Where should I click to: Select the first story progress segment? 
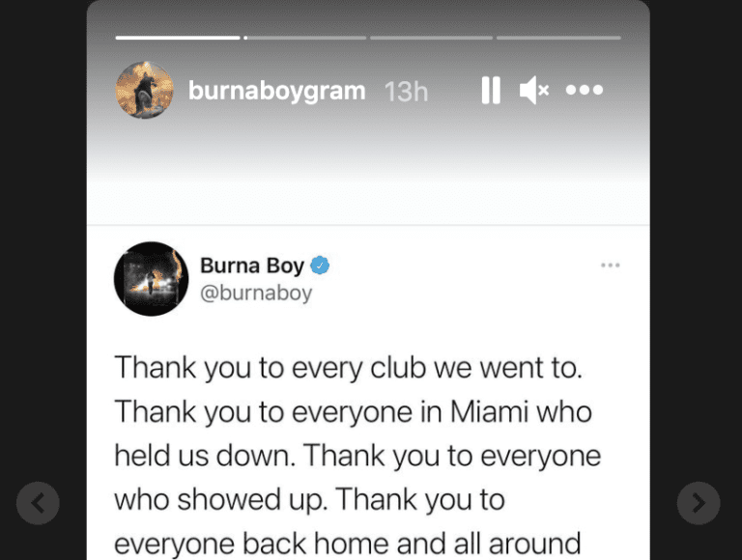point(178,38)
